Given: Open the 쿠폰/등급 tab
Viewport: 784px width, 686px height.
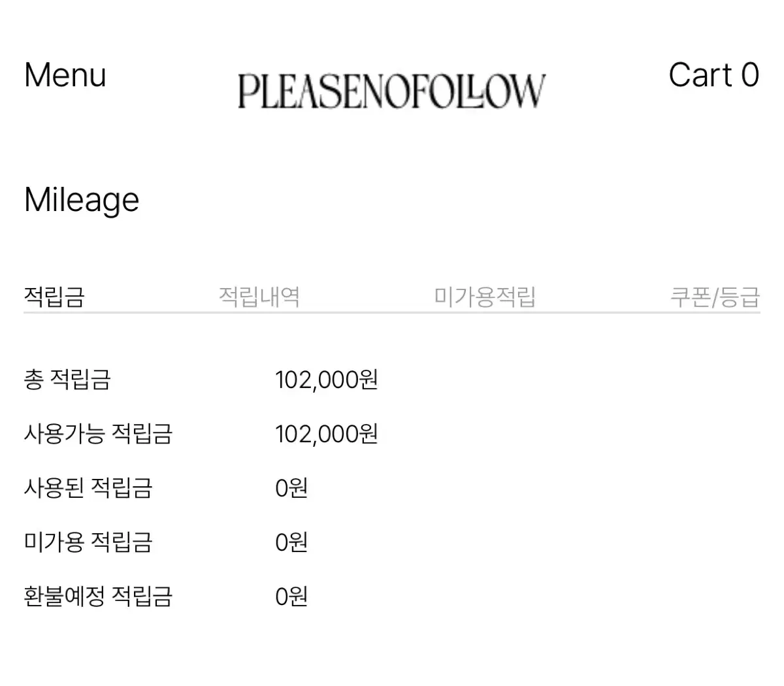Looking at the screenshot, I should tap(715, 297).
